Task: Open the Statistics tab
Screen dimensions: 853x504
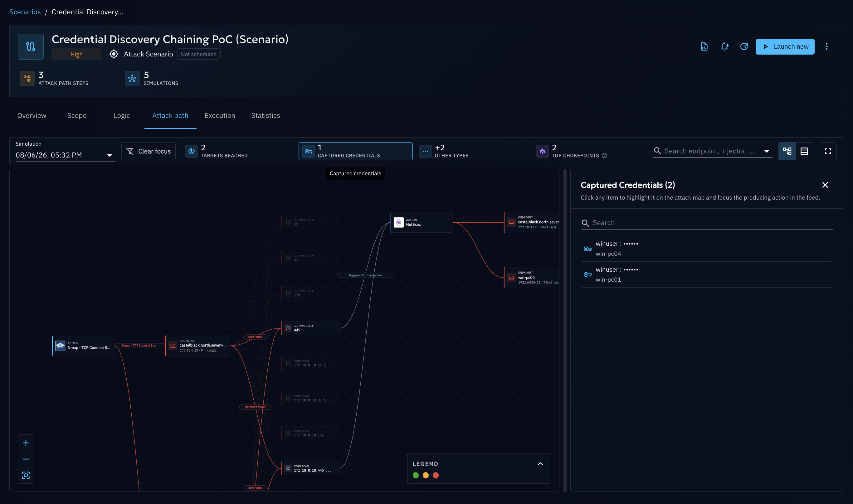Action: [x=266, y=115]
